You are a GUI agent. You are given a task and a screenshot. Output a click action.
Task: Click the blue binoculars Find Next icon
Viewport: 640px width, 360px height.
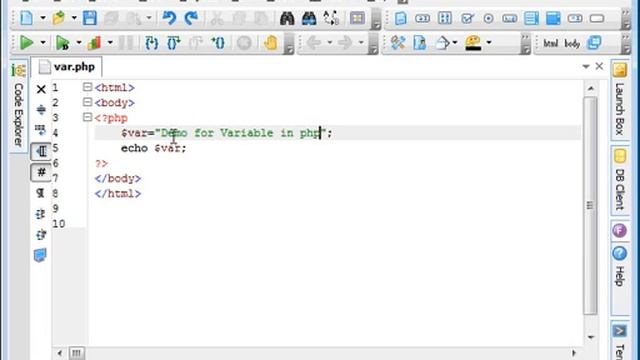[309, 18]
